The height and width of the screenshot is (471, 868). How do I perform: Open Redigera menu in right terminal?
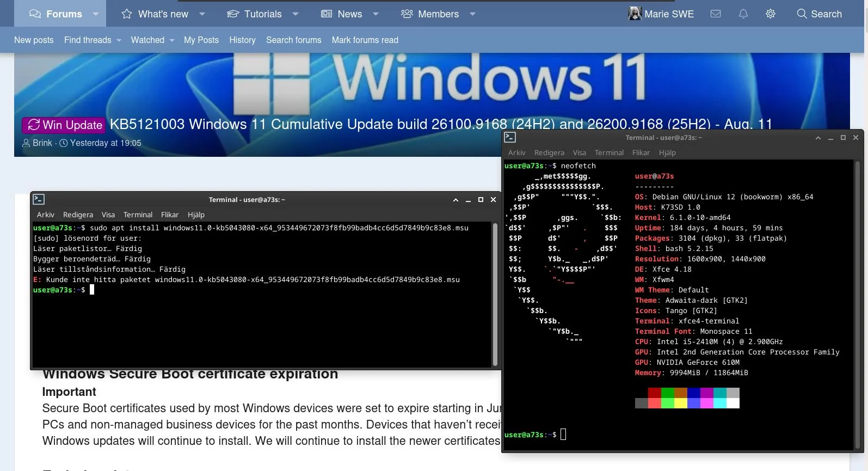[x=549, y=152]
